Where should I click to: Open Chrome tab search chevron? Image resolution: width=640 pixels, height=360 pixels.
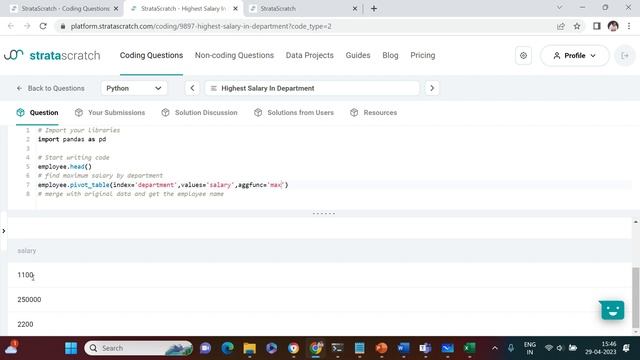click(560, 8)
